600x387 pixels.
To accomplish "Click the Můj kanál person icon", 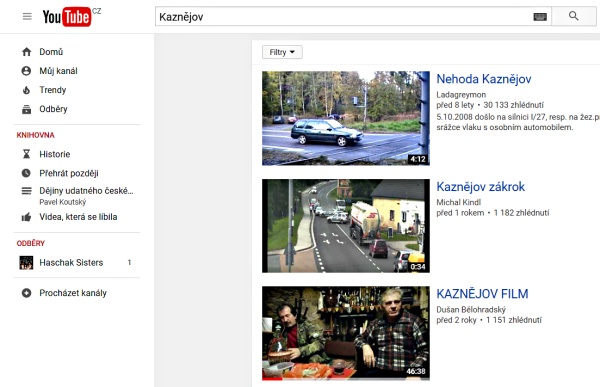I will (x=26, y=71).
